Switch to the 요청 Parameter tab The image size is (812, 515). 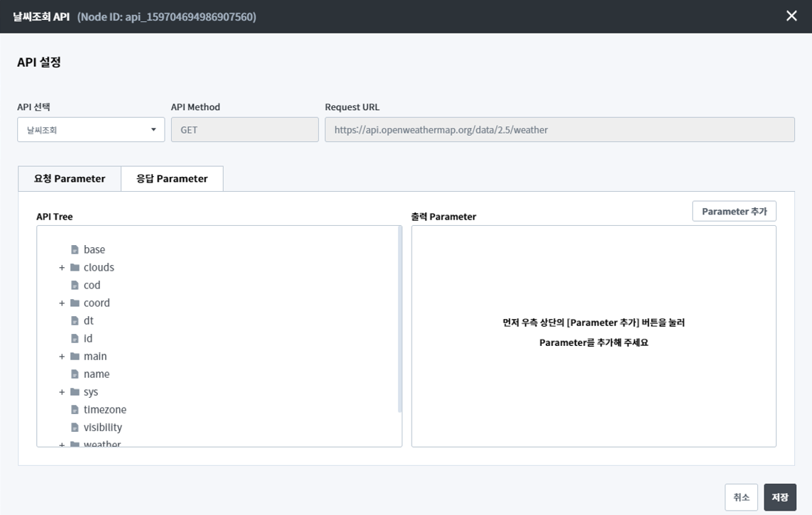pyautogui.click(x=70, y=179)
